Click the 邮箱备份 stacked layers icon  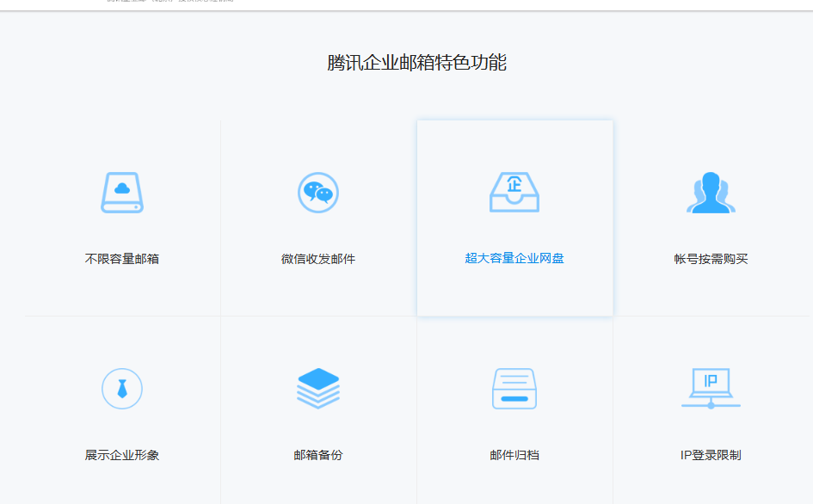click(x=318, y=388)
